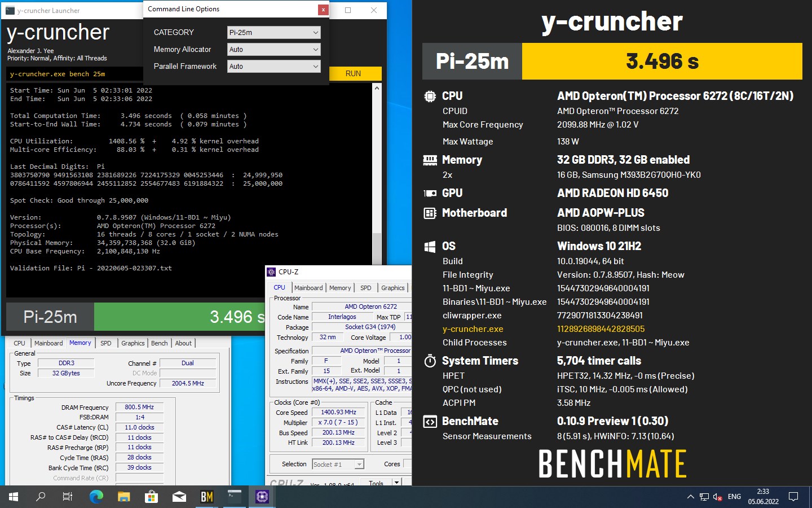This screenshot has width=812, height=508.
Task: Click the Core Speed 1400.93 MHz value
Action: point(339,413)
